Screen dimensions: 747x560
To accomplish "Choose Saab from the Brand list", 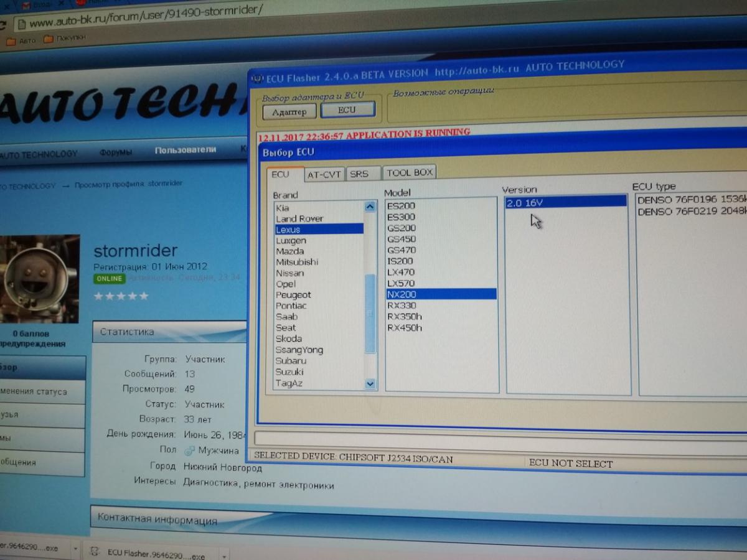I will click(x=286, y=316).
